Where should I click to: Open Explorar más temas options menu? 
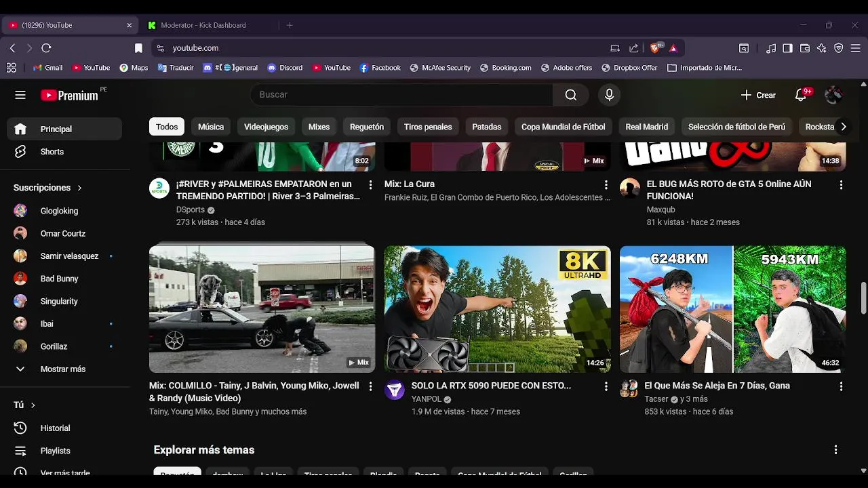835,449
